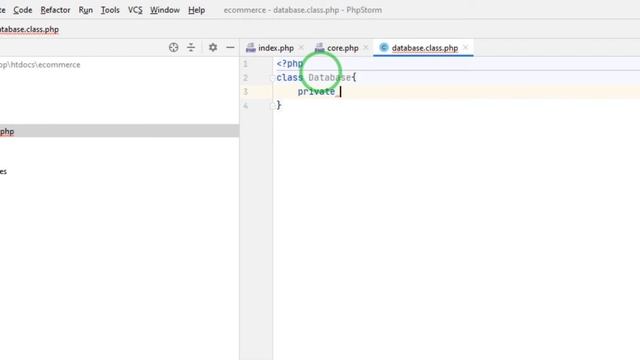Click the closing brace on line 4
640x360 pixels.
(x=279, y=105)
